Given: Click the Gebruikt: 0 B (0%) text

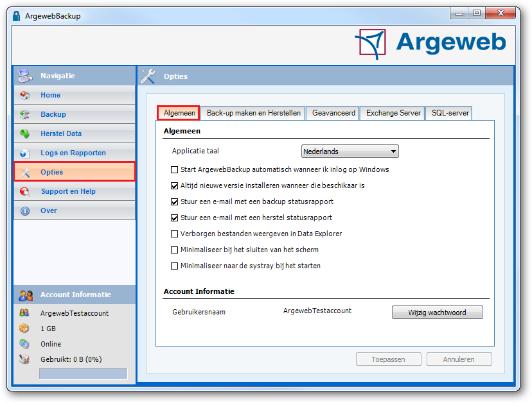Looking at the screenshot, I should [71, 359].
